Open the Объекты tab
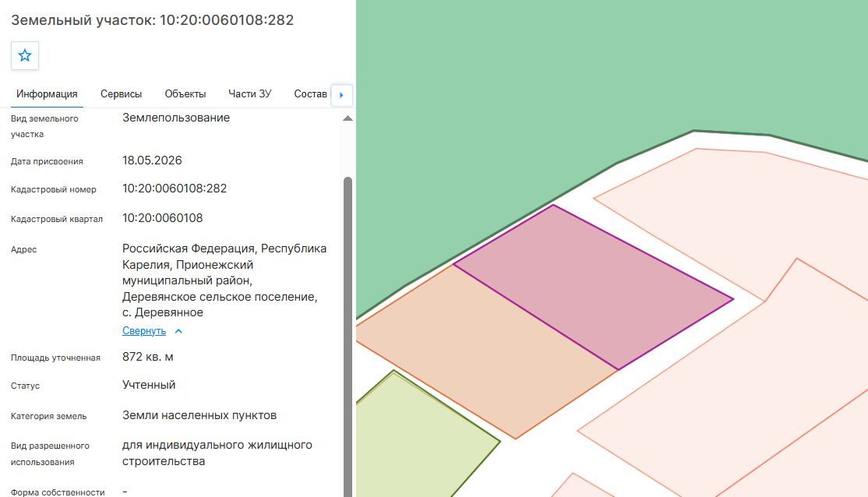The height and width of the screenshot is (497, 868). (185, 94)
